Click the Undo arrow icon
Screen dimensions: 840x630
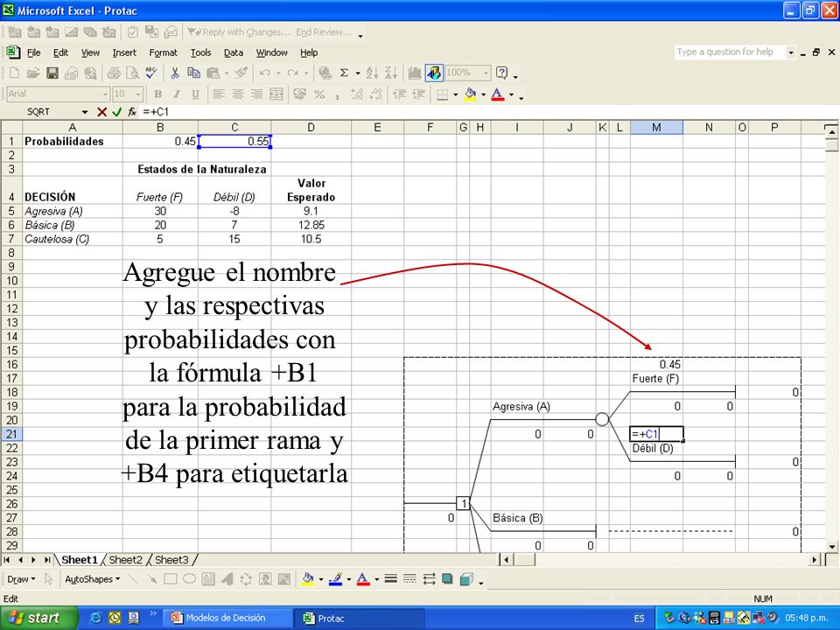point(264,73)
